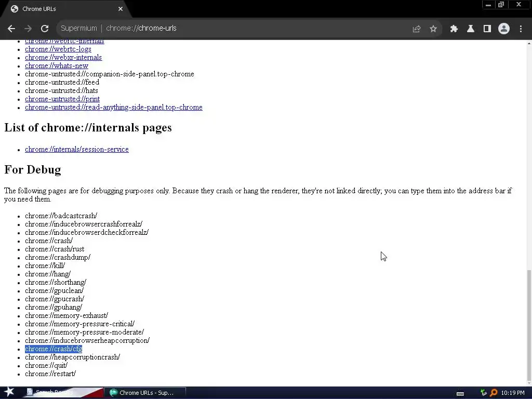Switch to the Search Results taskbar window

(x=63, y=393)
